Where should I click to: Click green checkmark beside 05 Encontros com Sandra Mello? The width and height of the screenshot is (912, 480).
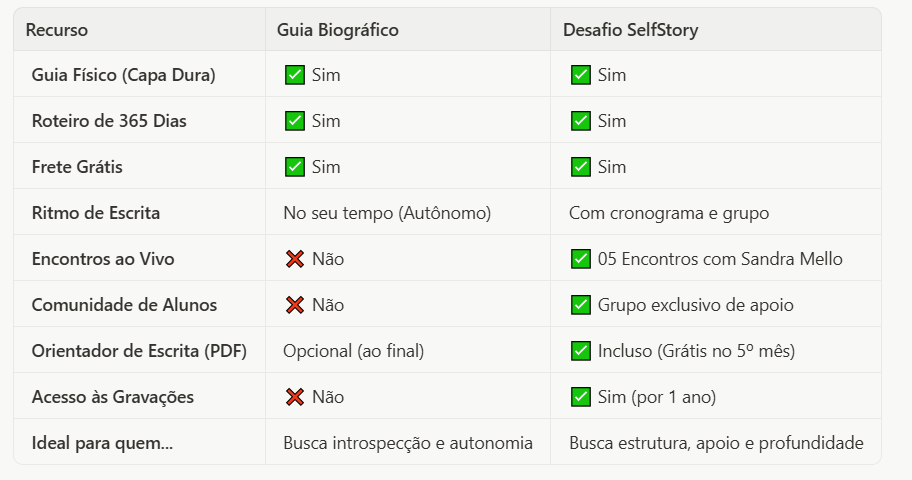coord(581,259)
